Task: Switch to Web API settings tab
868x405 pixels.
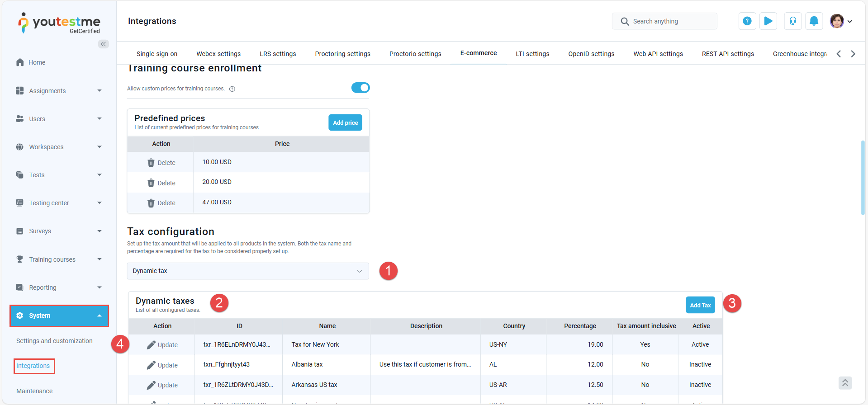Action: pyautogui.click(x=658, y=54)
